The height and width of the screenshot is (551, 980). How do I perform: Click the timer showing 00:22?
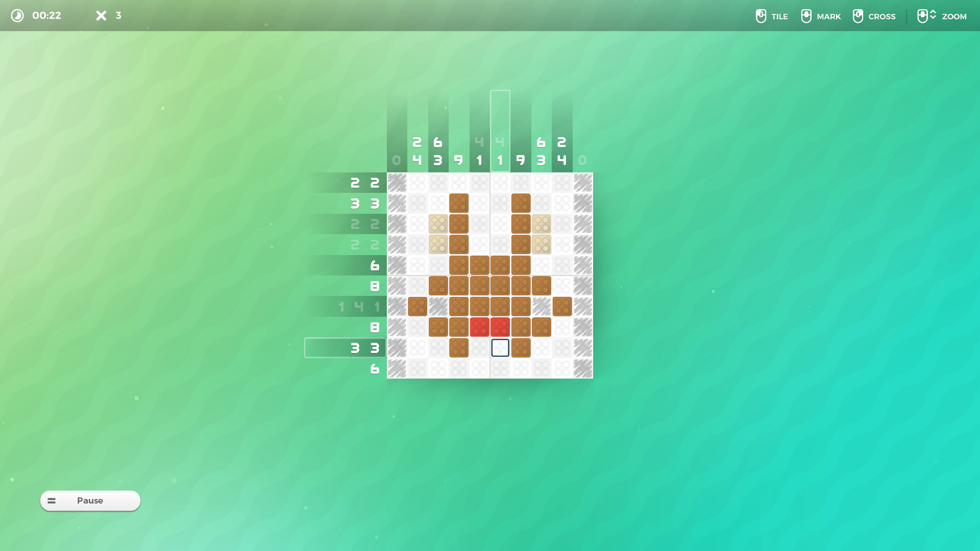point(47,15)
